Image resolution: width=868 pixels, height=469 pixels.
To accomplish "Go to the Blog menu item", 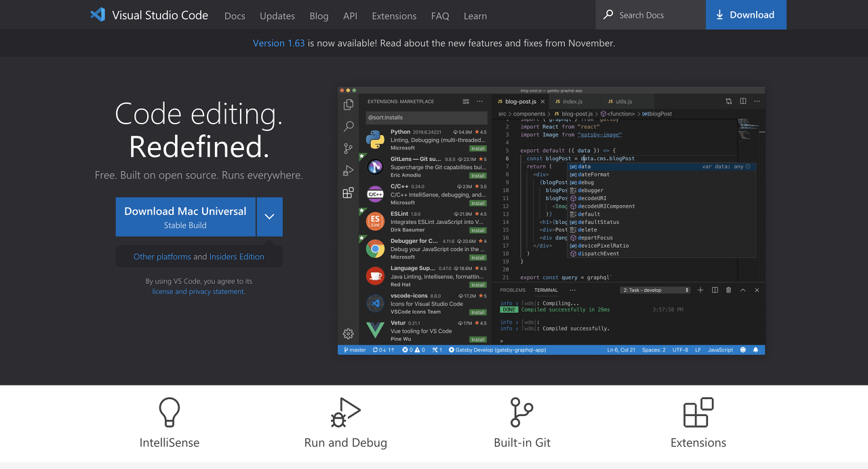I will [x=319, y=16].
